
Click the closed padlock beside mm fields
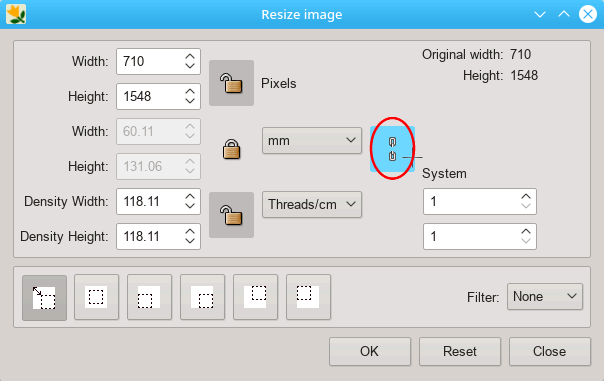[x=231, y=149]
